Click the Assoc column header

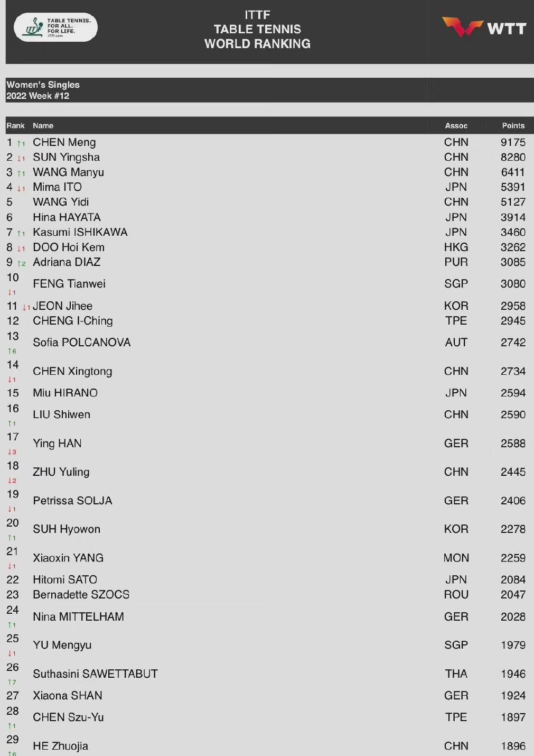tap(456, 126)
